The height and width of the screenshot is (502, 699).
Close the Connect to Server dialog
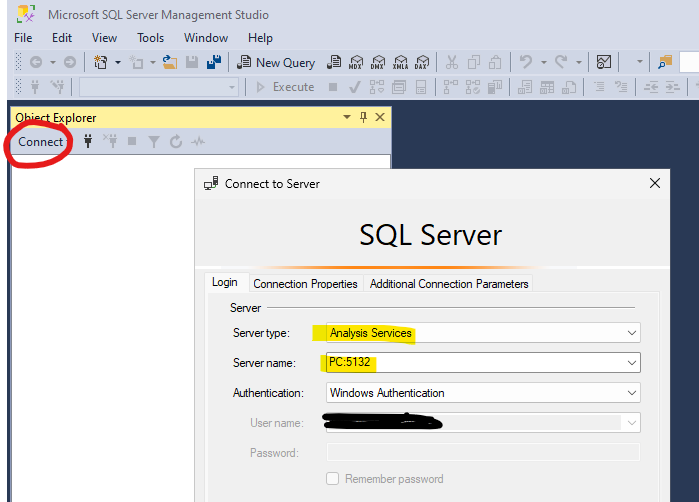655,183
